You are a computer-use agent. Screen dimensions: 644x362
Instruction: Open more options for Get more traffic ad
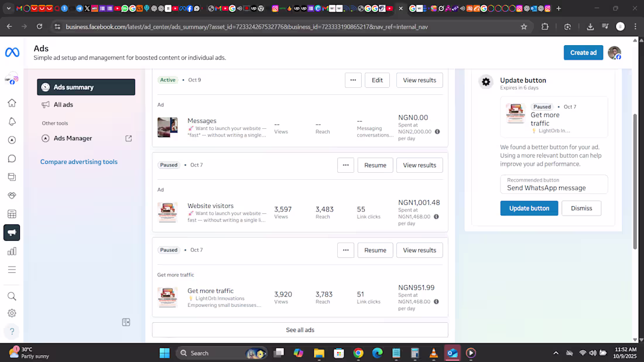(x=346, y=250)
